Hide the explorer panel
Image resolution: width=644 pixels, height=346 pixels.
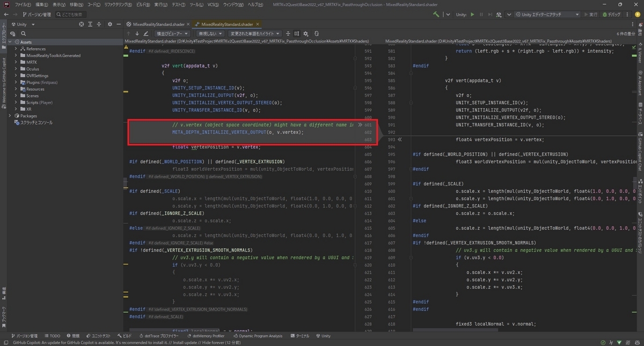click(x=119, y=24)
